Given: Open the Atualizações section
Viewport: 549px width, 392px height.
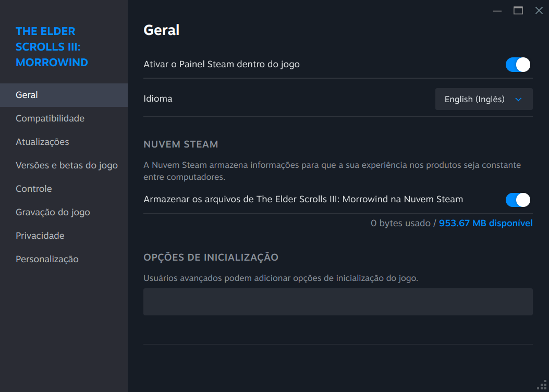Looking at the screenshot, I should click(x=42, y=142).
